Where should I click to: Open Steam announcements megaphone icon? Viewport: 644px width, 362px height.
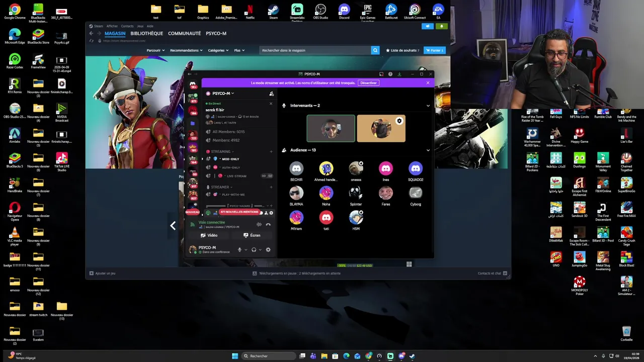[428, 26]
